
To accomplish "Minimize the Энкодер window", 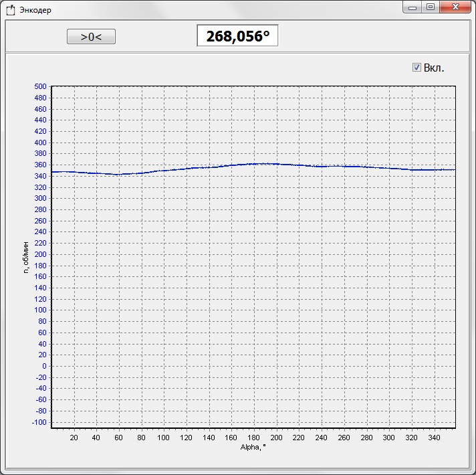I will pos(412,7).
